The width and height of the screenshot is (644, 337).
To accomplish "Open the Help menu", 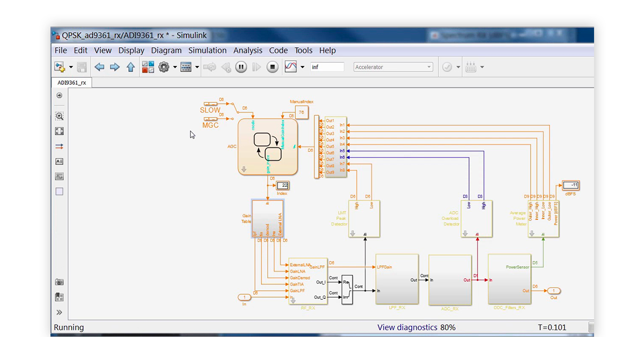I will point(327,50).
